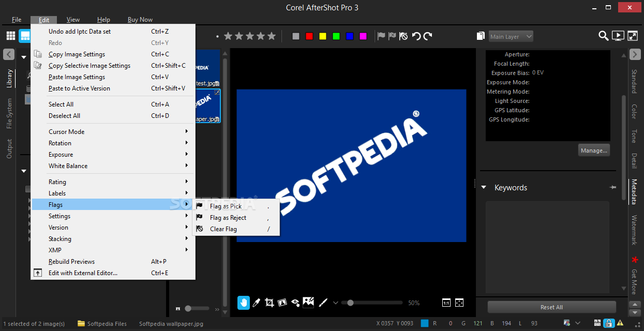Set rating to three stars

coord(251,36)
